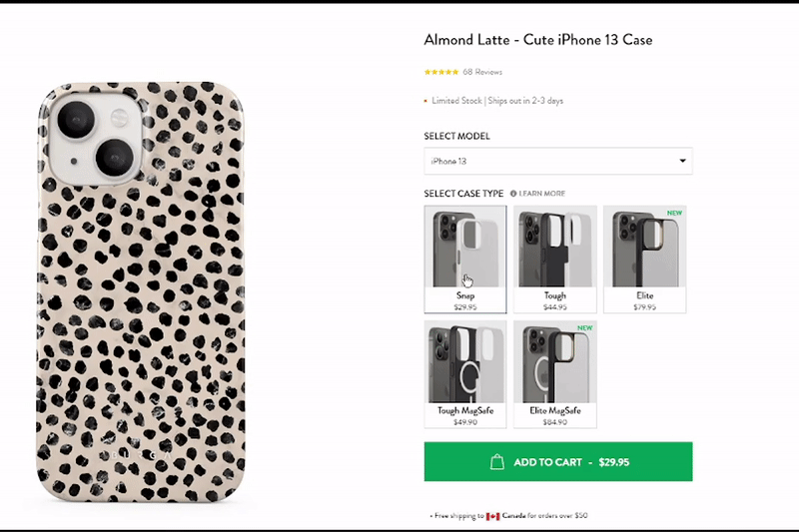Choose the Elite MagSafe case

555,373
